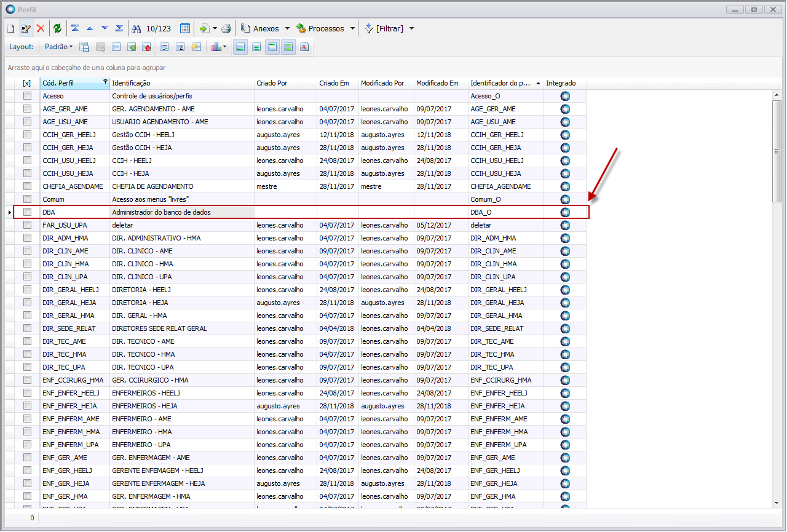The height and width of the screenshot is (532, 787).
Task: Select the 'DIRETORES SEDE RELAT GERAL' cell
Action: click(182, 328)
